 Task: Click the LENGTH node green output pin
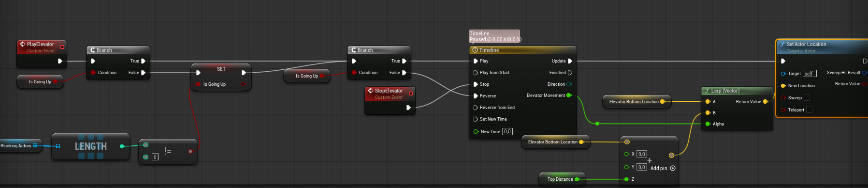click(x=122, y=146)
